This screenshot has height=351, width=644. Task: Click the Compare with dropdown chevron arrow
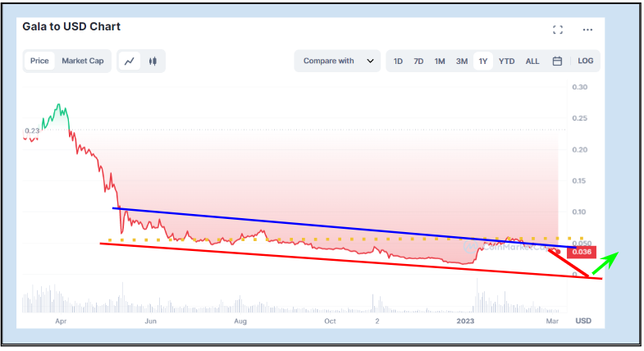coord(370,61)
